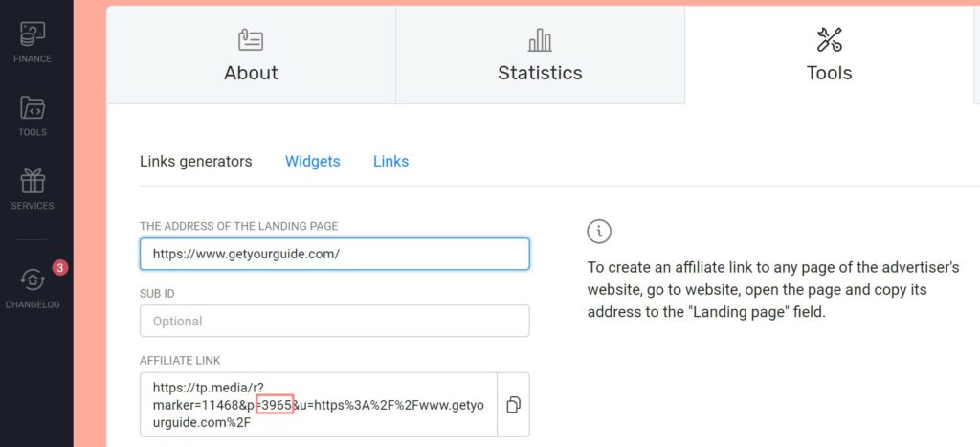This screenshot has height=447, width=980.
Task: Click the Sub ID optional field
Action: (x=334, y=321)
